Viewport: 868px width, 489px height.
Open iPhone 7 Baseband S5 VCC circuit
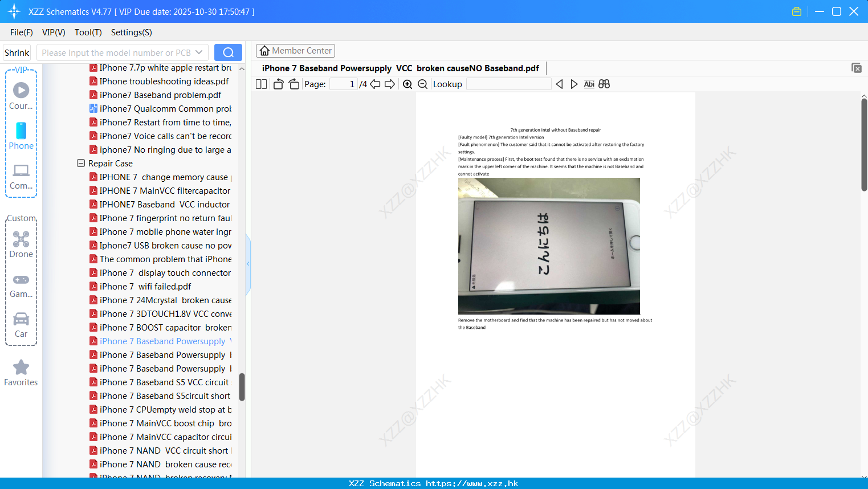tap(160, 382)
